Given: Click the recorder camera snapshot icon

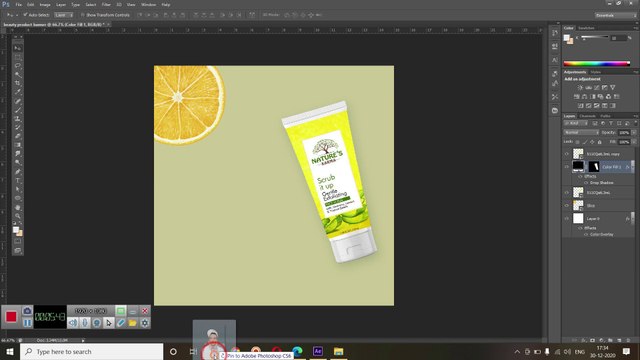Looking at the screenshot, I should point(27,311).
